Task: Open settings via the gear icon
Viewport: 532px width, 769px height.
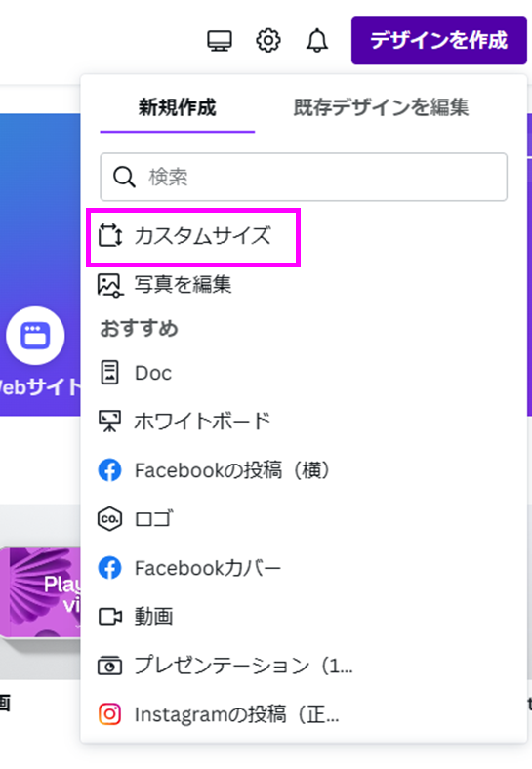Action: point(268,41)
